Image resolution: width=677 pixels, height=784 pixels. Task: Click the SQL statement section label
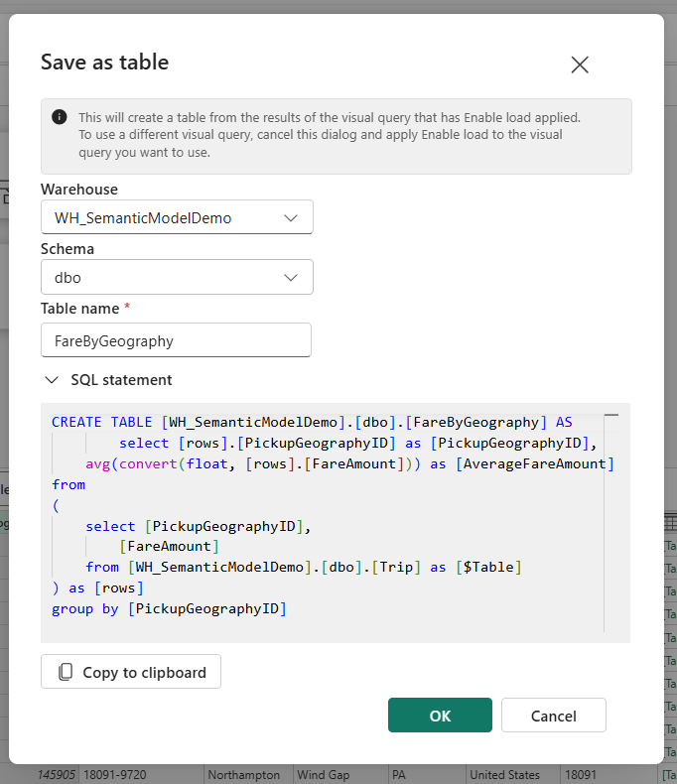click(121, 380)
